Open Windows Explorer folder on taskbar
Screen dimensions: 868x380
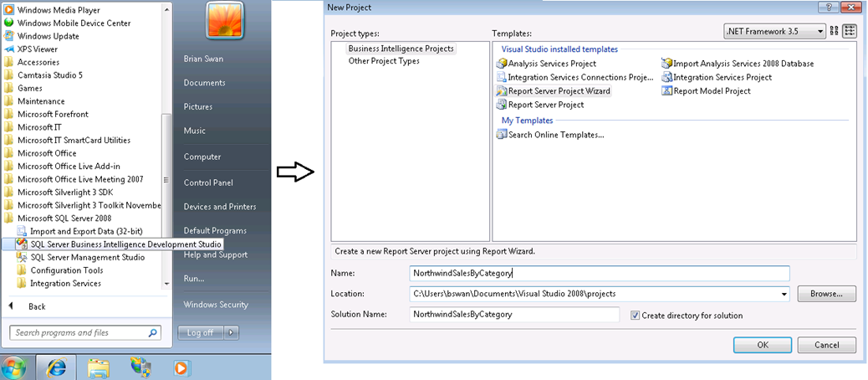99,367
